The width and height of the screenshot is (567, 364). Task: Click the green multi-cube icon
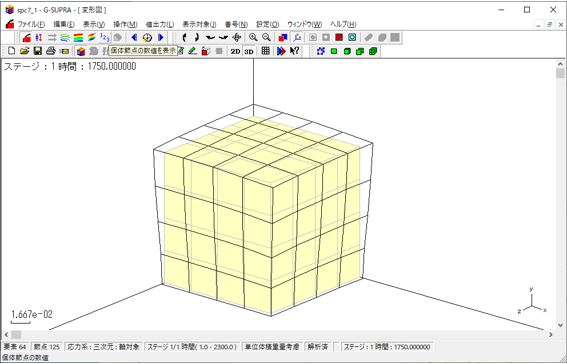point(373,51)
